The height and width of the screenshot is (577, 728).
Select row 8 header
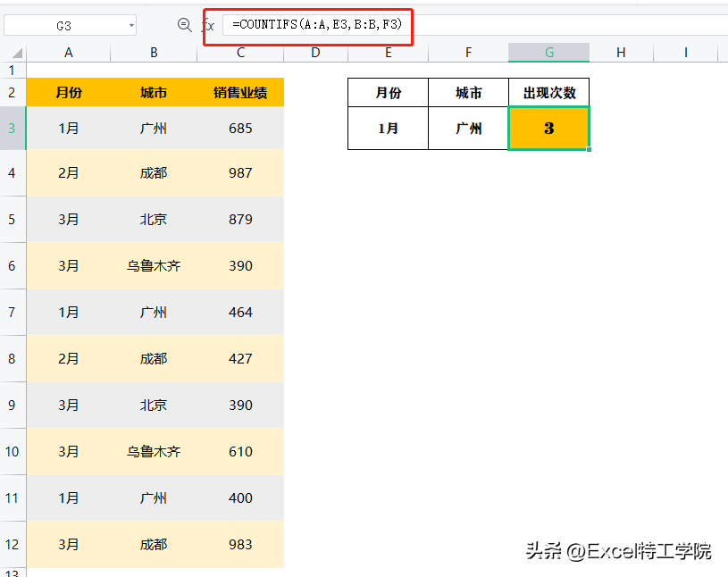click(13, 358)
